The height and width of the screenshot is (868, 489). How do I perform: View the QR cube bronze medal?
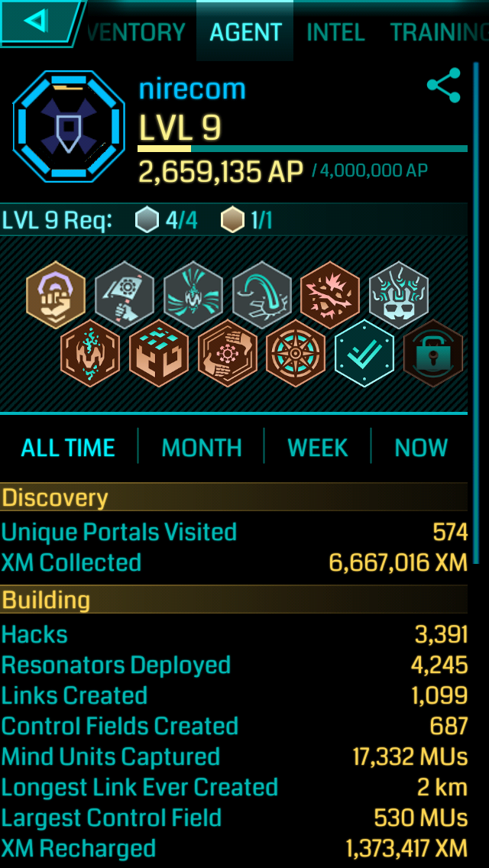click(159, 353)
